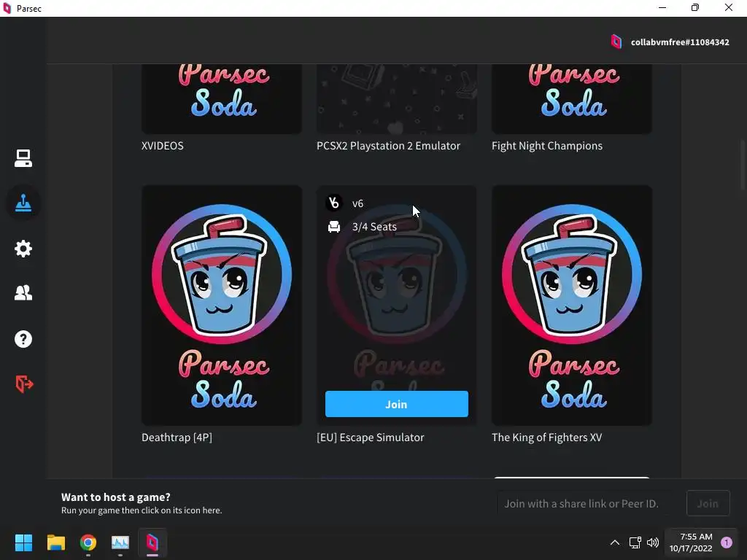Click the arcade list vertical scrollbar
747x560 pixels.
743,164
